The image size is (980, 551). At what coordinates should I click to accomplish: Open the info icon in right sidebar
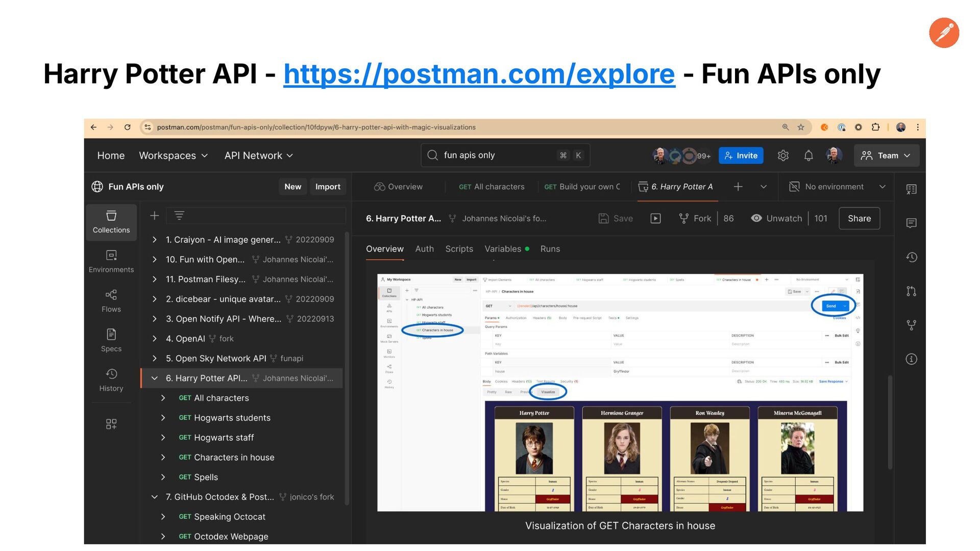coord(912,359)
